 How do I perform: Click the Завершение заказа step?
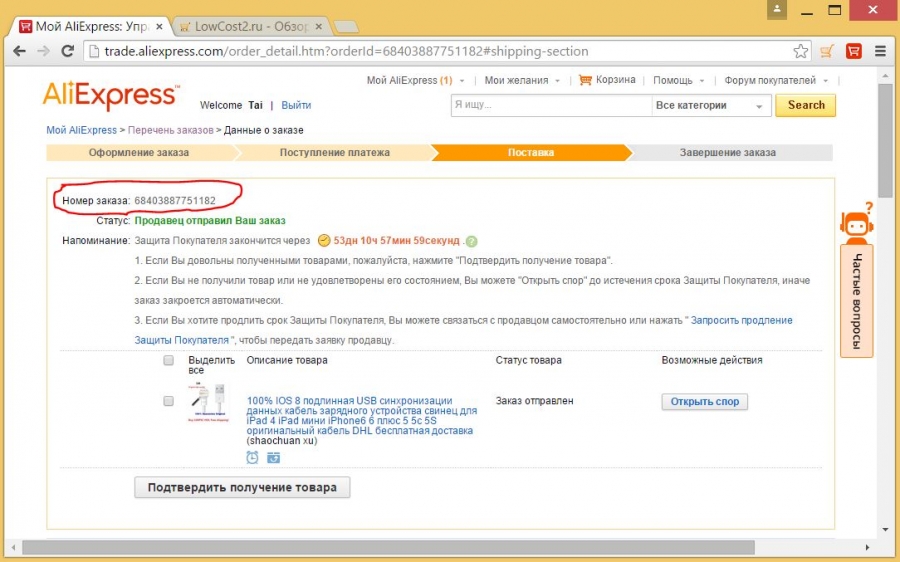point(728,153)
